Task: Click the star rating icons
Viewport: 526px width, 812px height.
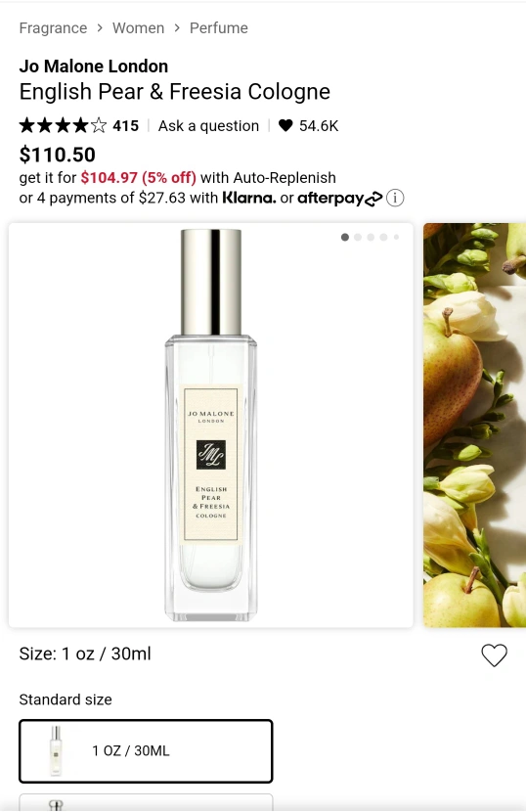Action: pyautogui.click(x=63, y=125)
